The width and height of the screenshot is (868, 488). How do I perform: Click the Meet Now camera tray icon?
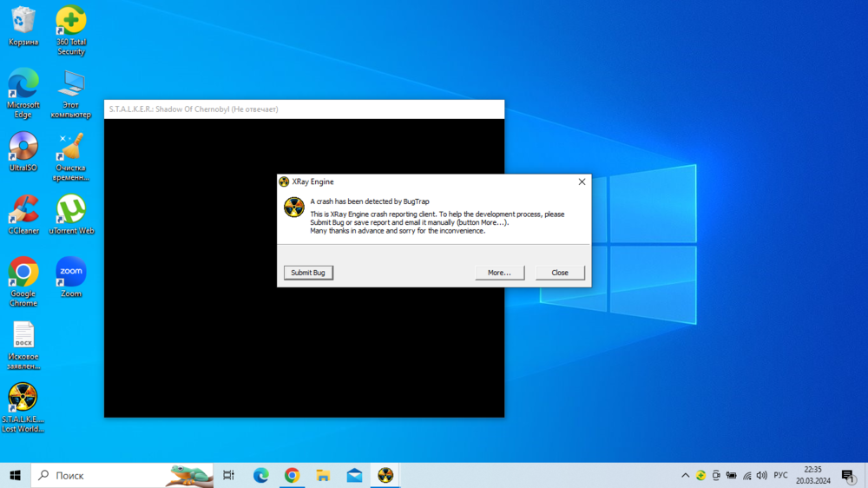[716, 475]
